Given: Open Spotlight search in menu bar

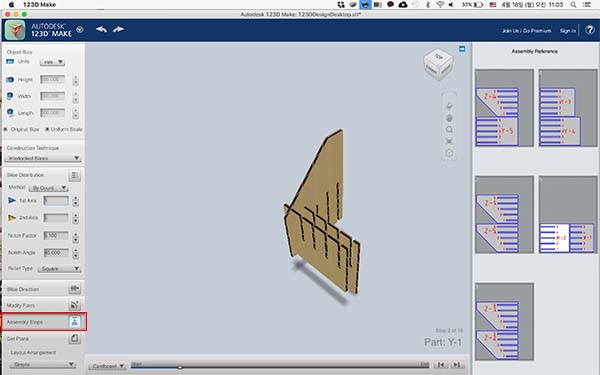Looking at the screenshot, I should (x=573, y=5).
